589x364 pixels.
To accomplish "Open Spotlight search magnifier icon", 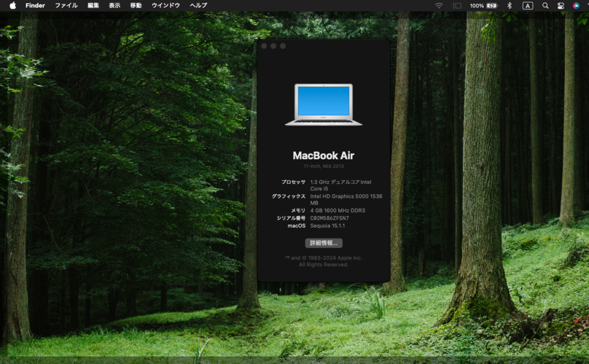I will (x=545, y=5).
